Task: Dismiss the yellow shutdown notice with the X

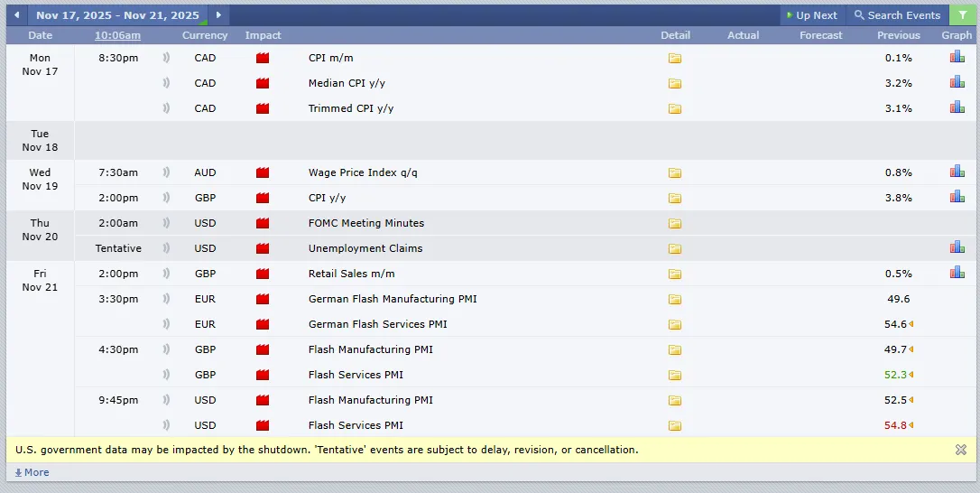Action: click(x=961, y=450)
